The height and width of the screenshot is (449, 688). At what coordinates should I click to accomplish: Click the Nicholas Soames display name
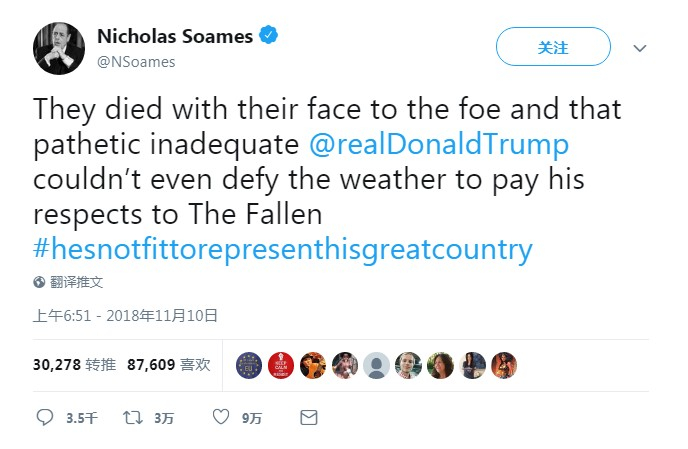tap(174, 37)
